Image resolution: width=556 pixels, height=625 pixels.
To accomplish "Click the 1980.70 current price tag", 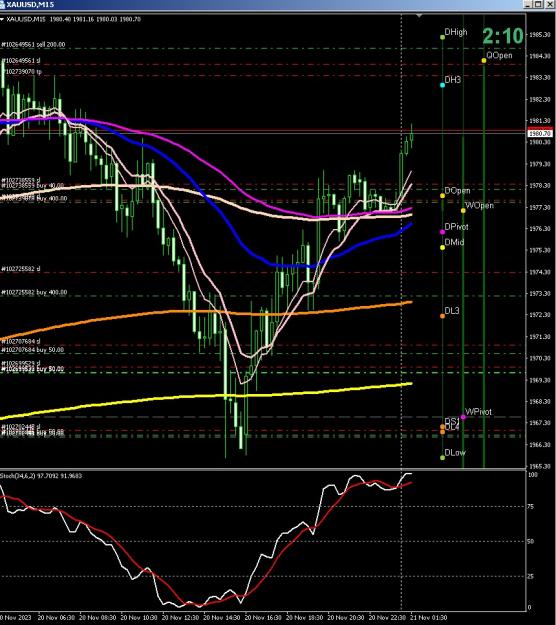I will tap(540, 133).
